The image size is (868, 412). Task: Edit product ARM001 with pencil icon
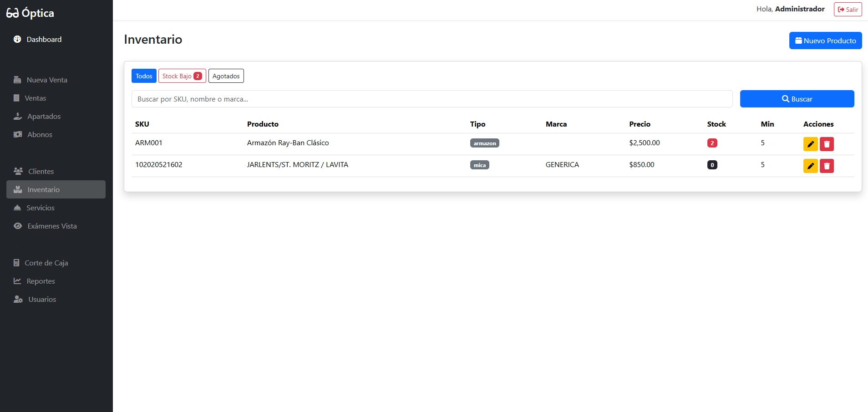pos(810,144)
